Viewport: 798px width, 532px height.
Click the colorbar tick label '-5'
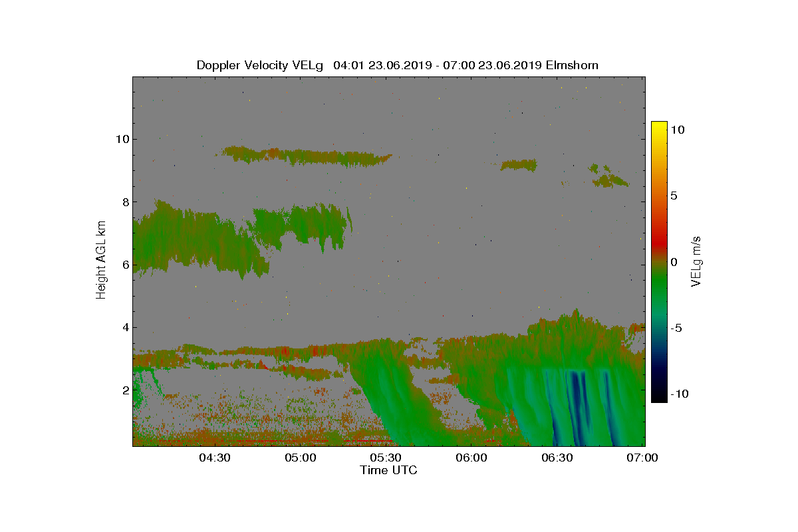[676, 328]
